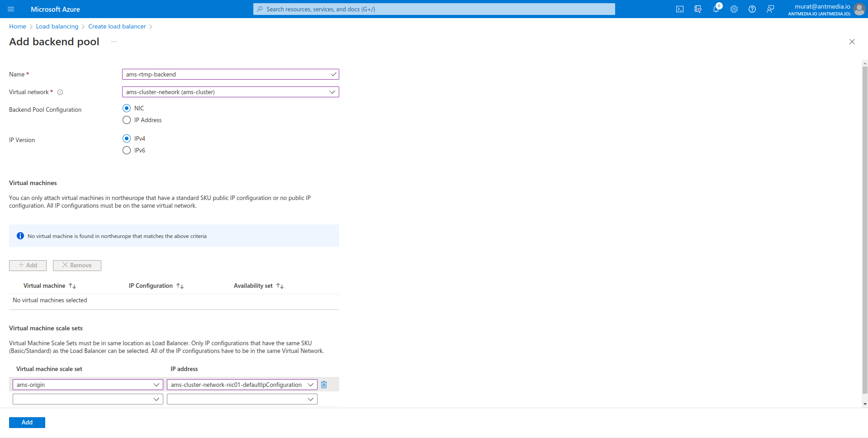Click the vertical scrollbar down arrow
The width and height of the screenshot is (868, 438).
(865, 404)
